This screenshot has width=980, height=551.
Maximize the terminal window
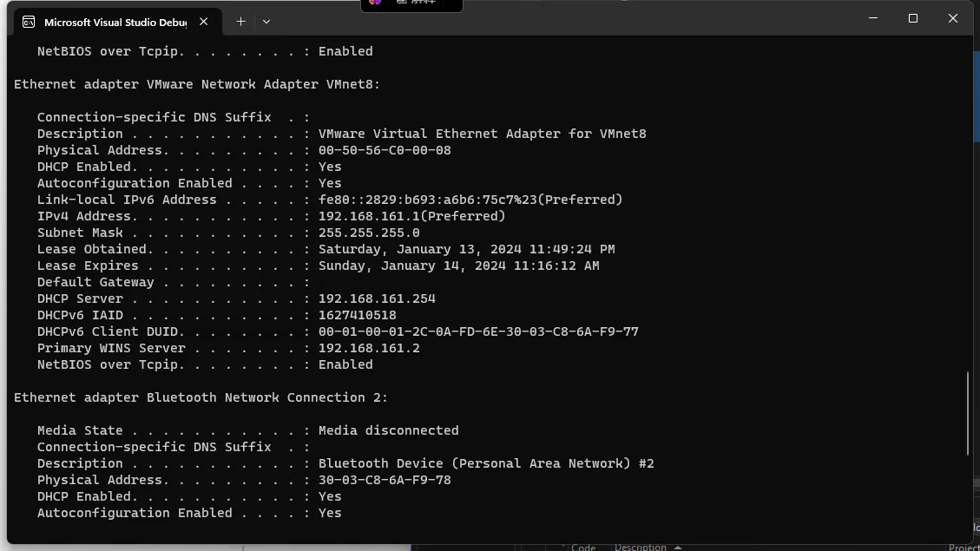pyautogui.click(x=913, y=19)
